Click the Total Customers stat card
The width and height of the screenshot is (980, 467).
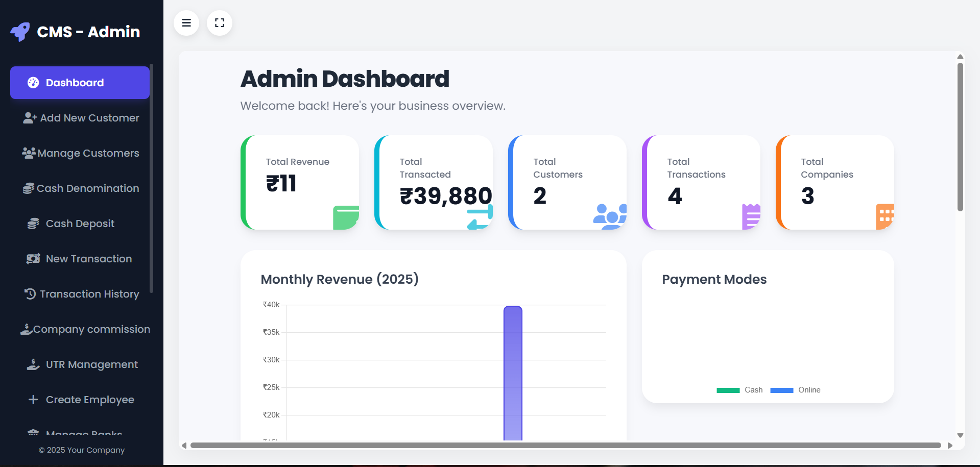tap(567, 182)
